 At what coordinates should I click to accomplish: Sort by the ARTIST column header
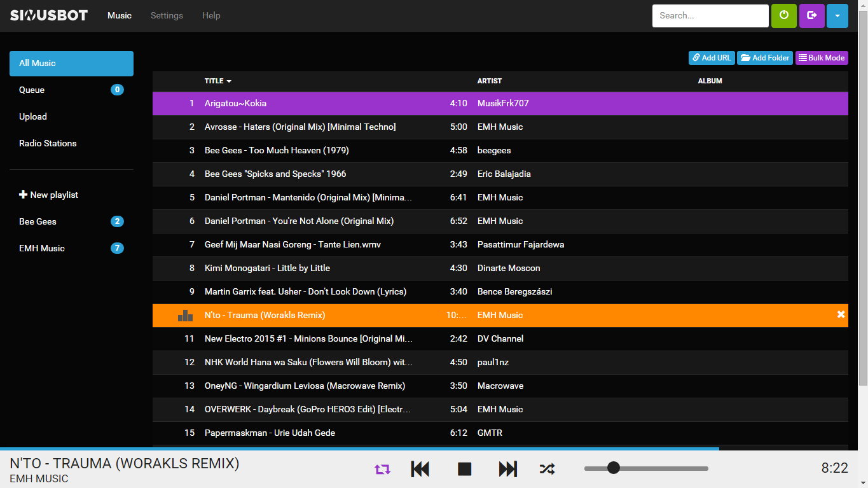tap(490, 81)
